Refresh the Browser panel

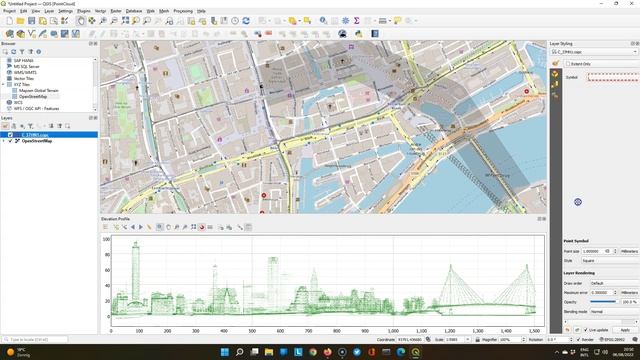pyautogui.click(x=13, y=52)
